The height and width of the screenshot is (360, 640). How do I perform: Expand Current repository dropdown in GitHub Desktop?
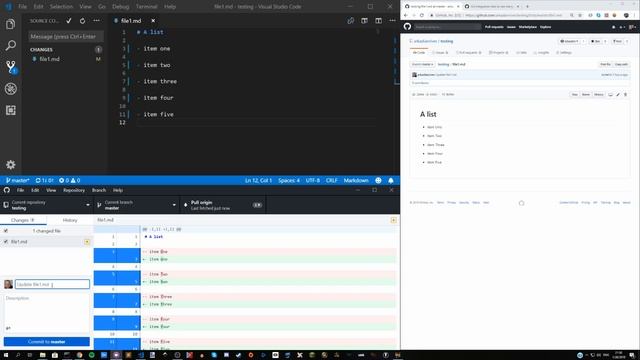point(47,205)
